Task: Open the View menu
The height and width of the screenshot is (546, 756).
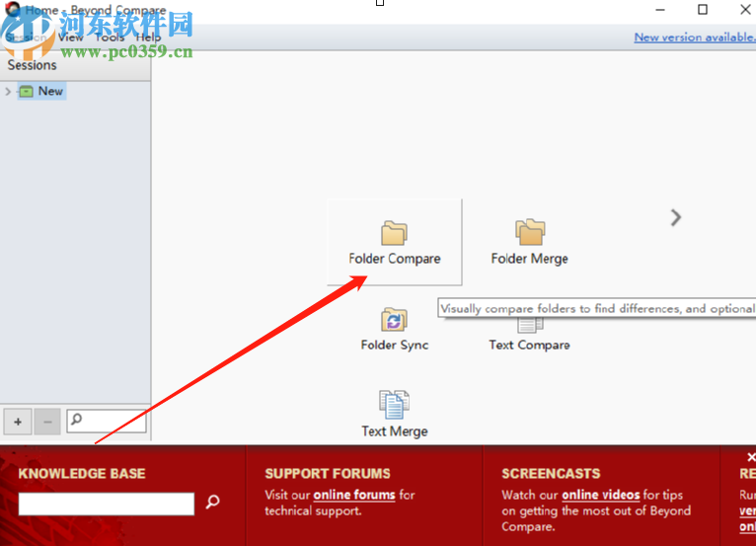Action: click(x=71, y=38)
